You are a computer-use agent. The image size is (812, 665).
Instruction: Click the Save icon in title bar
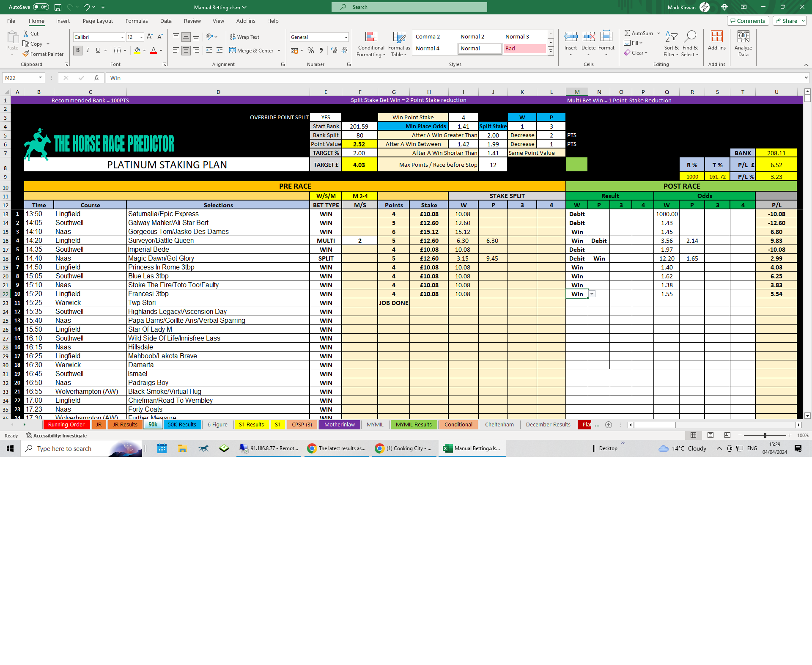click(x=58, y=7)
